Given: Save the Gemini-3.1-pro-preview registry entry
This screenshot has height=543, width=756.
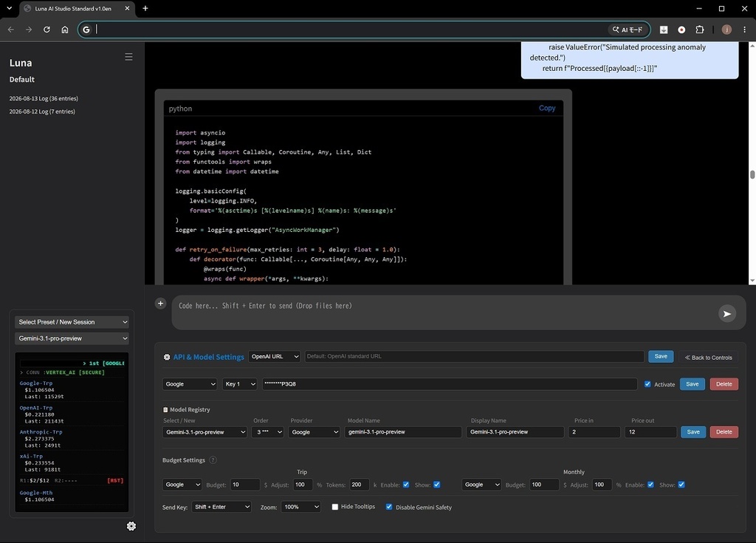Looking at the screenshot, I should point(693,432).
